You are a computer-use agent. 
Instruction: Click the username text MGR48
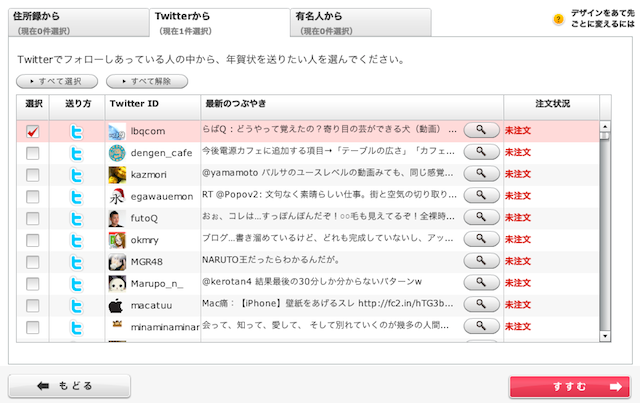tap(147, 262)
